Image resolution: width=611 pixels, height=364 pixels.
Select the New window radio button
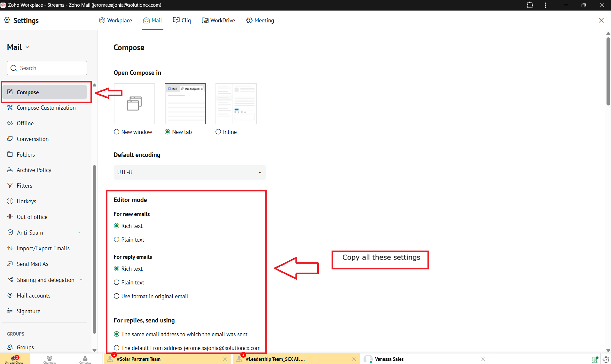[x=117, y=132]
